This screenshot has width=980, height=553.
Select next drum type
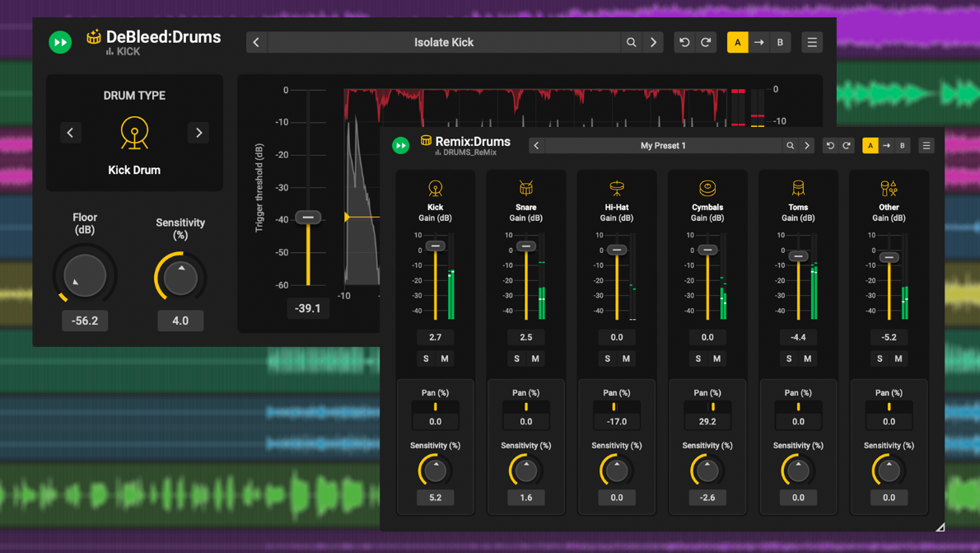(x=198, y=133)
